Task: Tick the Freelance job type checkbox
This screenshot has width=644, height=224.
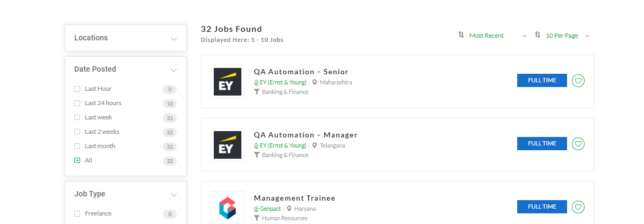Action: pyautogui.click(x=77, y=213)
